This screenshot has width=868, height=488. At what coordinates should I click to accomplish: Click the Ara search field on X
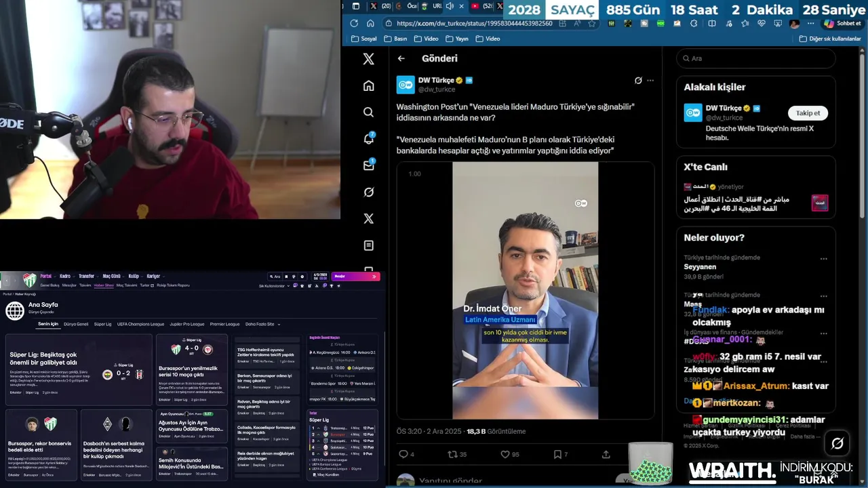click(x=756, y=58)
